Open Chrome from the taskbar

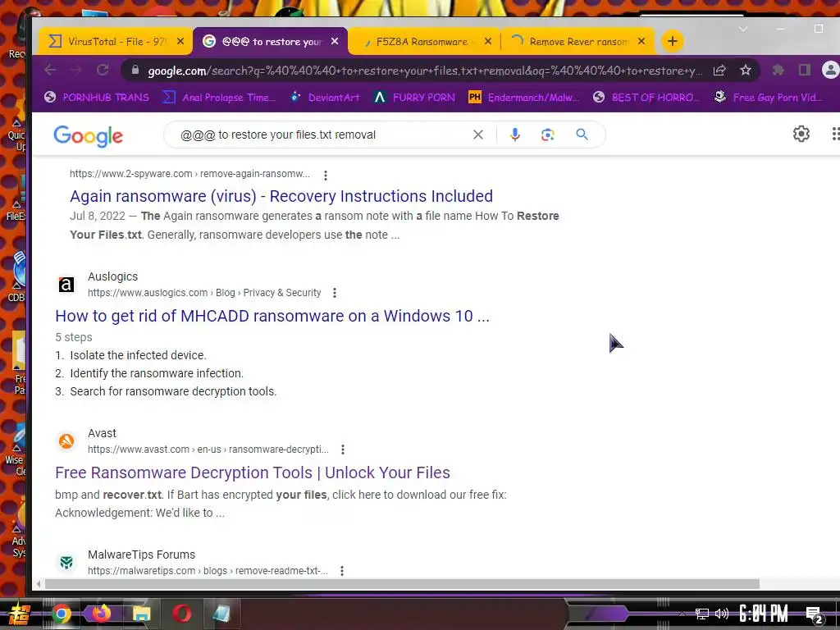coord(62,614)
